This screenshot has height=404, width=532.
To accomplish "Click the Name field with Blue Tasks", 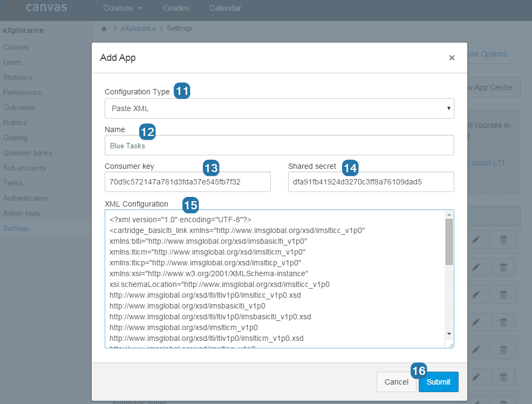I will [x=279, y=146].
